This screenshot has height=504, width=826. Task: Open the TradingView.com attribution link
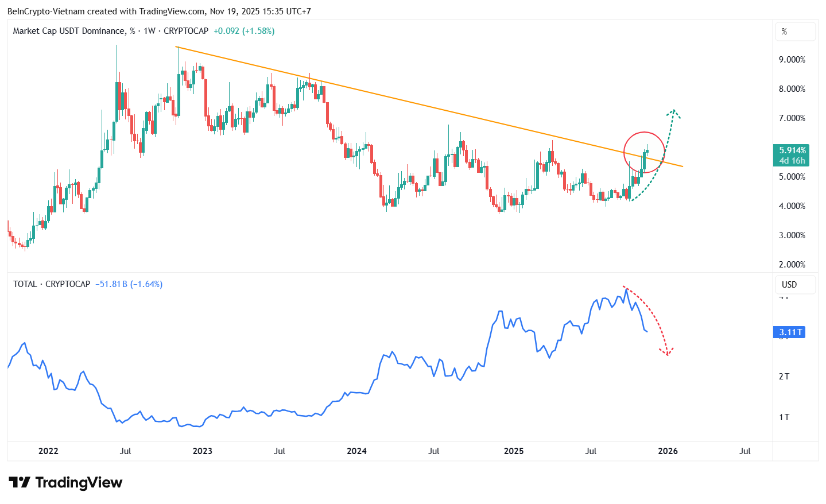168,11
